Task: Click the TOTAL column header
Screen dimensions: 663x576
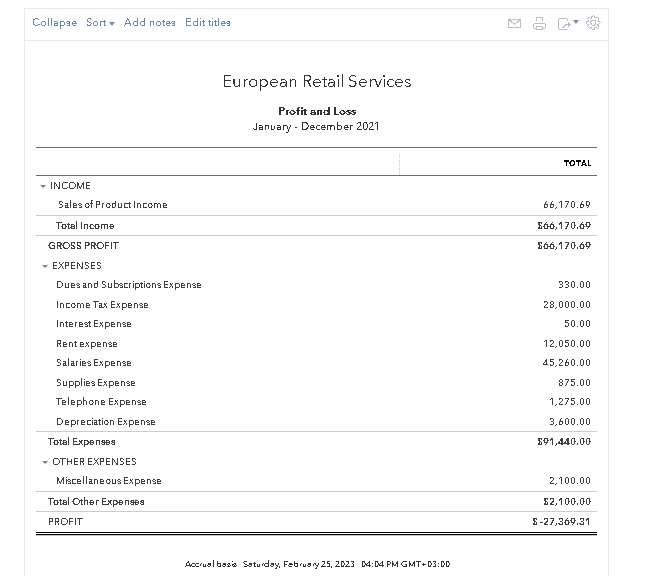Action: click(x=577, y=163)
